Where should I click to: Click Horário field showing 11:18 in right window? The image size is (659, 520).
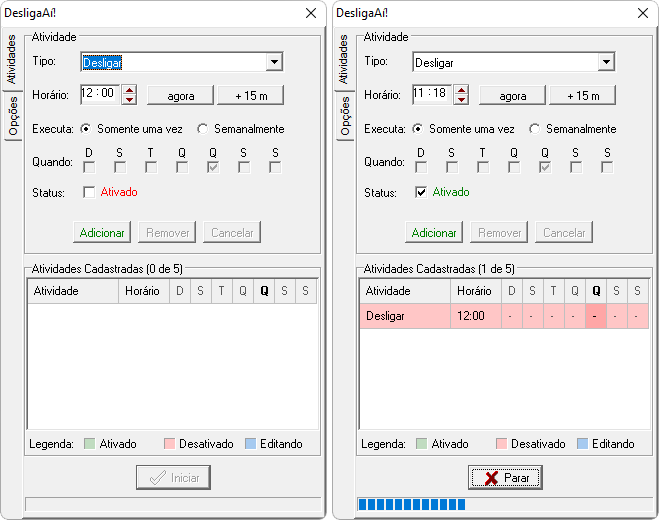pyautogui.click(x=432, y=94)
